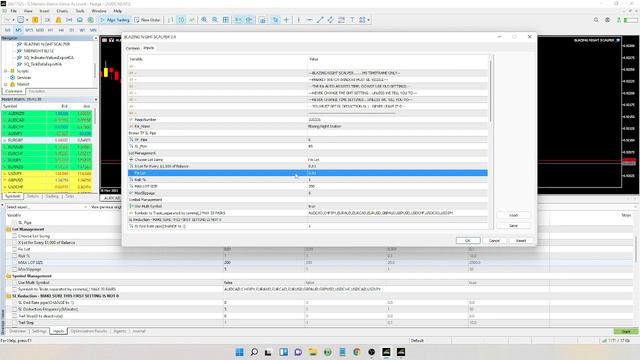Select the text label T tool

[352, 20]
